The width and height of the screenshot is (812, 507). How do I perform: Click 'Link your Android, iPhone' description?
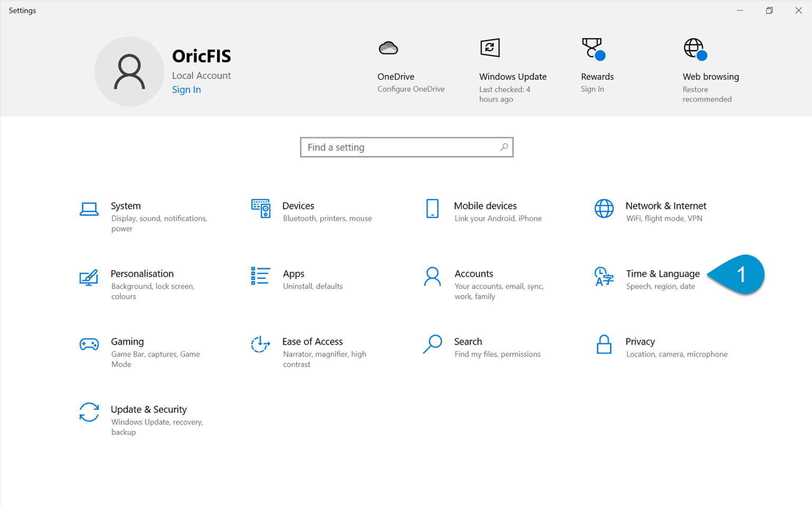tap(498, 218)
